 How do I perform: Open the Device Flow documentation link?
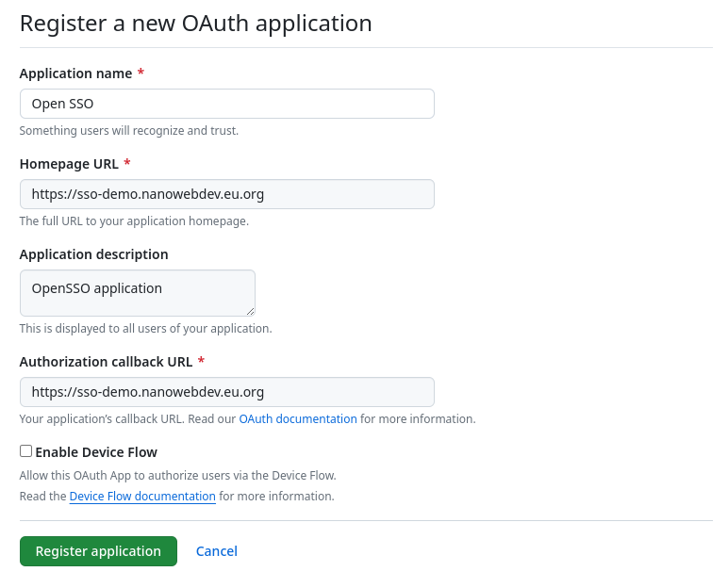[x=142, y=497]
